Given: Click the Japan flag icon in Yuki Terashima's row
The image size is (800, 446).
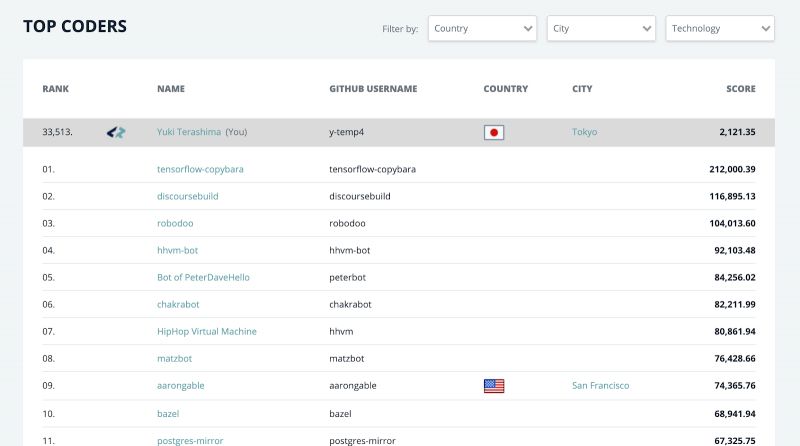Looking at the screenshot, I should point(494,133).
